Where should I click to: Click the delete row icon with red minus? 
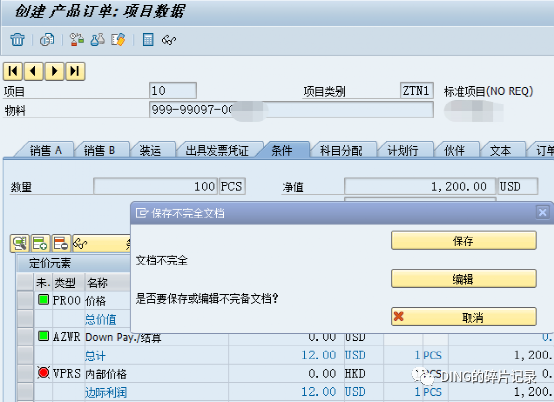click(61, 243)
